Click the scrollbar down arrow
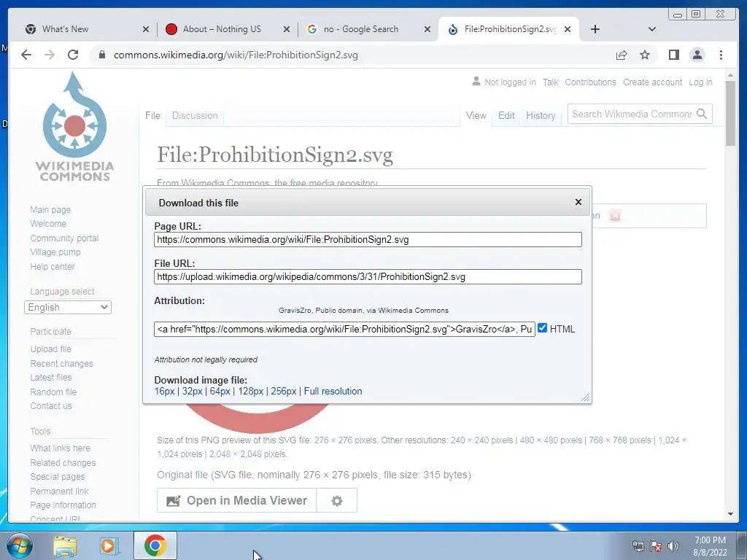747x560 pixels. [x=730, y=514]
